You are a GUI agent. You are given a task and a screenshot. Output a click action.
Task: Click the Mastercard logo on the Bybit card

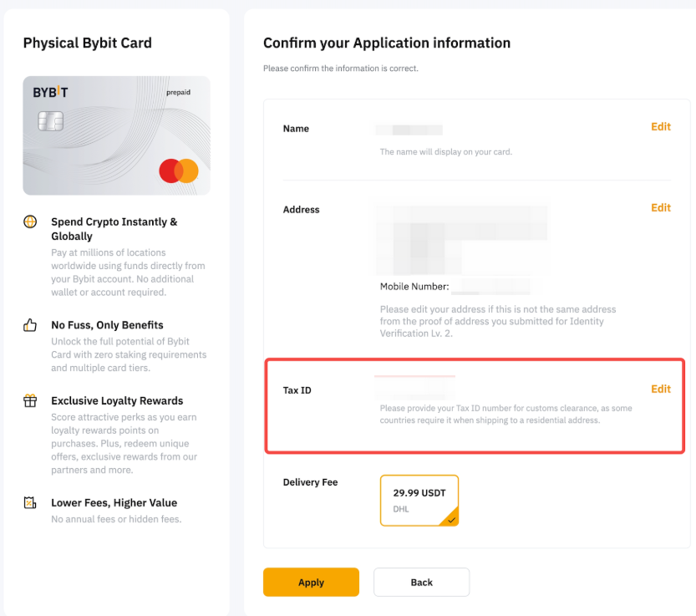(x=179, y=171)
